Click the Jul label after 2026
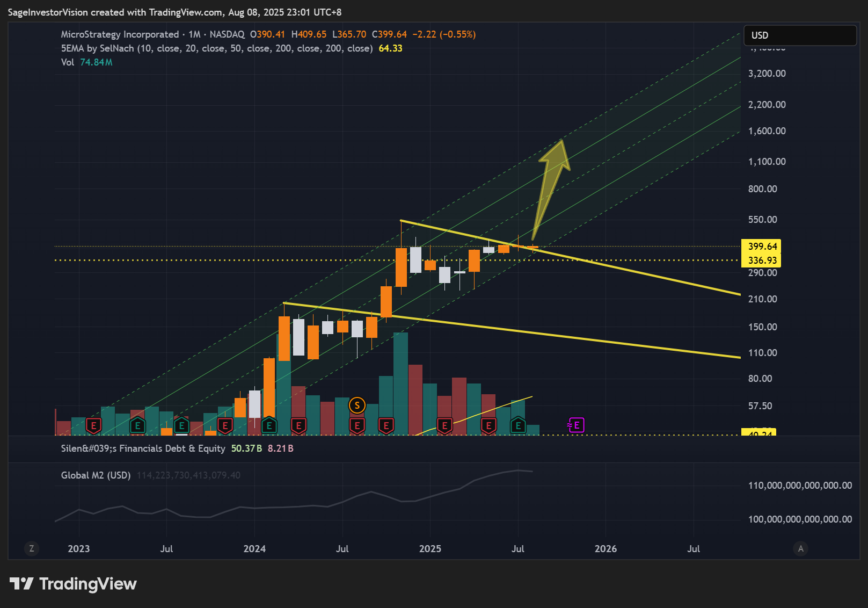Screen dimensions: 868x608 (694, 549)
